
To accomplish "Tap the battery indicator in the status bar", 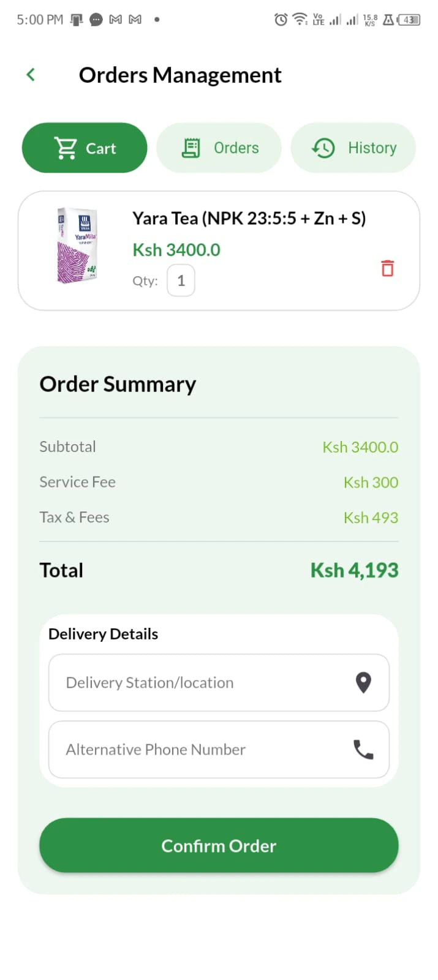I will (407, 19).
